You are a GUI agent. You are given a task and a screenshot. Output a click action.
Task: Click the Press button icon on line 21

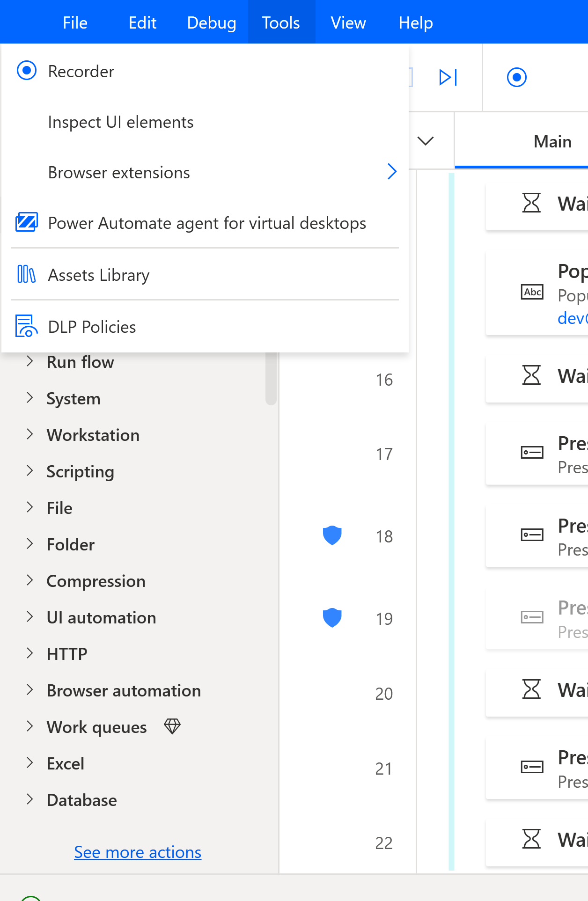coord(532,767)
